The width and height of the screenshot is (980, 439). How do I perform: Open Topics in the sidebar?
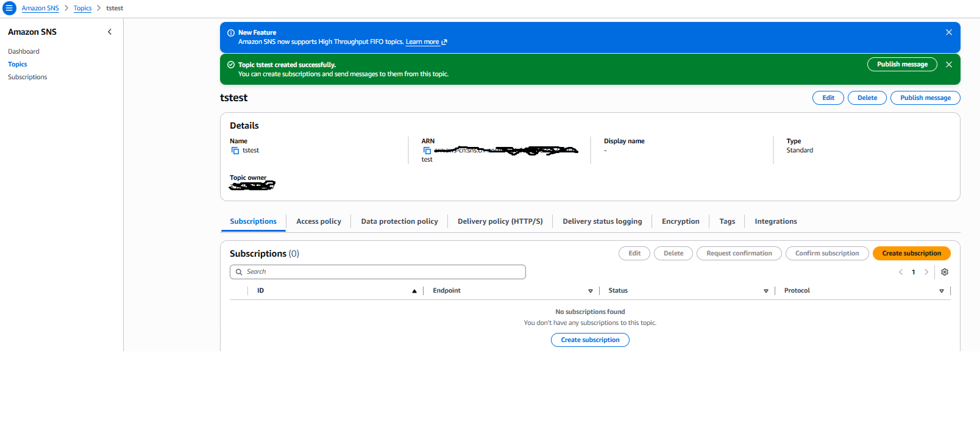18,65
